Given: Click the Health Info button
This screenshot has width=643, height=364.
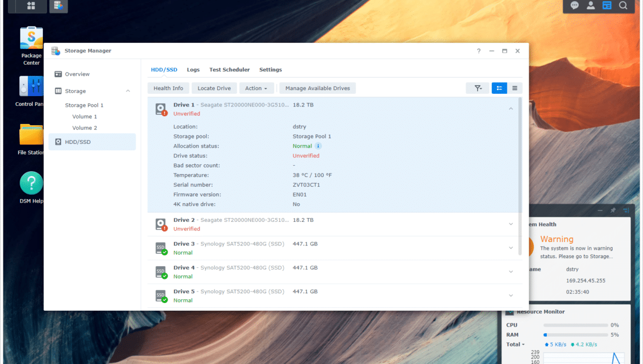Looking at the screenshot, I should coord(168,88).
